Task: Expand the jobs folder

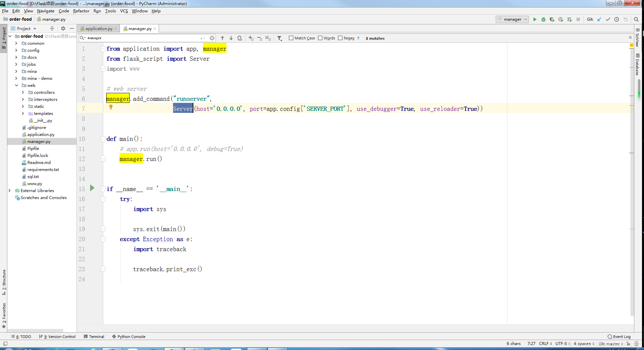Action: click(16, 64)
